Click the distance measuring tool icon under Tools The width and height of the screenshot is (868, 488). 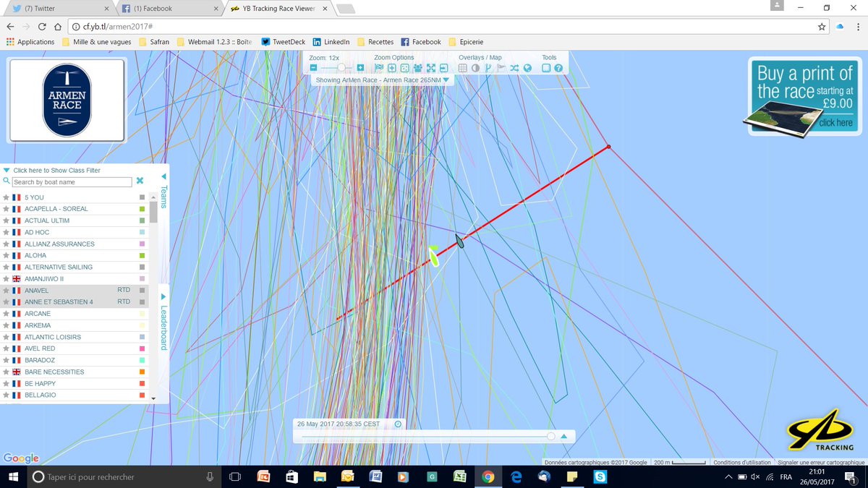547,67
